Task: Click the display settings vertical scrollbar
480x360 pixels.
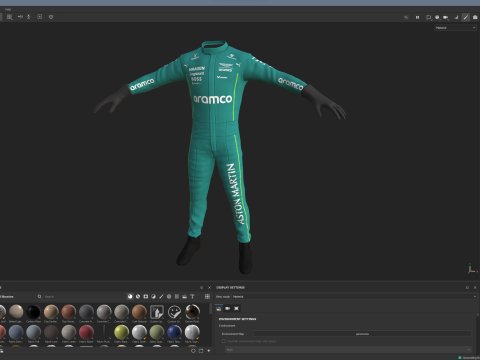Action: 478,314
